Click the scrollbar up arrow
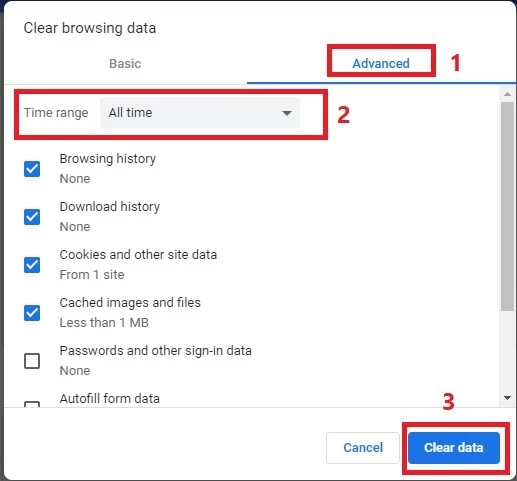The width and height of the screenshot is (517, 481). click(x=507, y=94)
